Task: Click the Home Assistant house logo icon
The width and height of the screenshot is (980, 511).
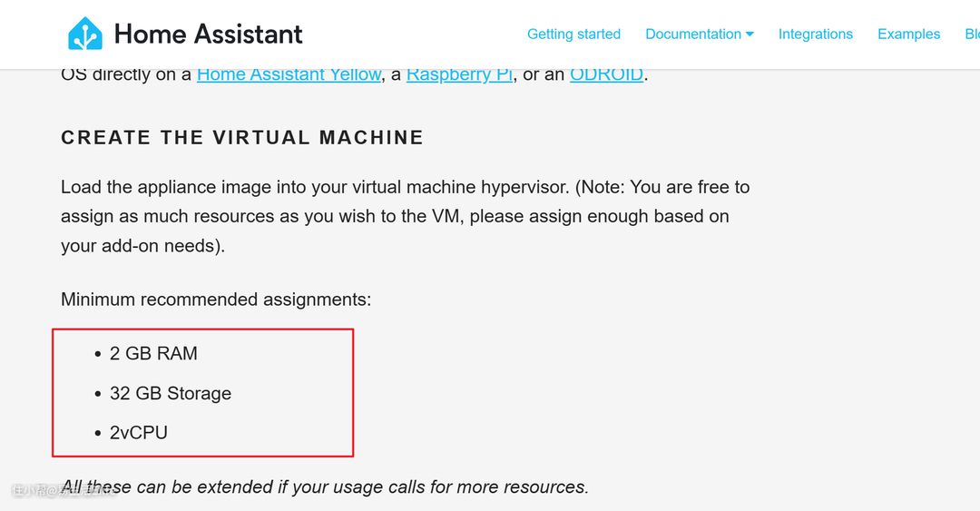Action: [x=85, y=34]
